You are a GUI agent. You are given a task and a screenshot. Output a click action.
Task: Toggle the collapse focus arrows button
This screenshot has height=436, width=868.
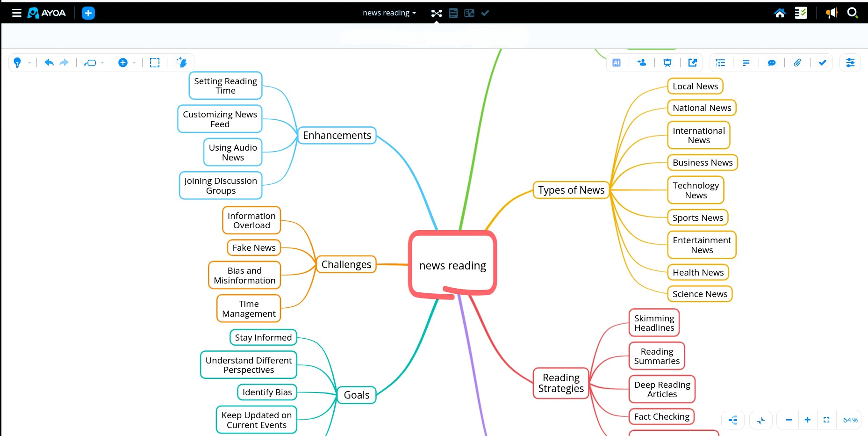coord(761,420)
